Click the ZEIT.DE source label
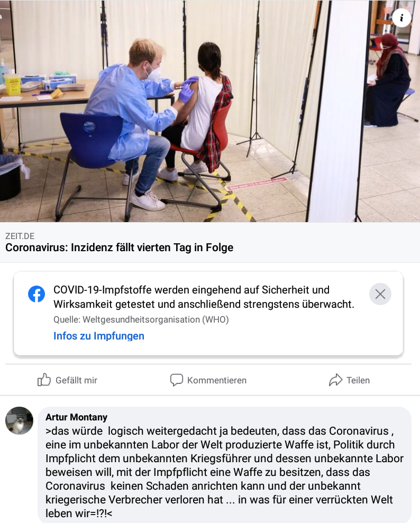This screenshot has height=523, width=420. (20, 236)
